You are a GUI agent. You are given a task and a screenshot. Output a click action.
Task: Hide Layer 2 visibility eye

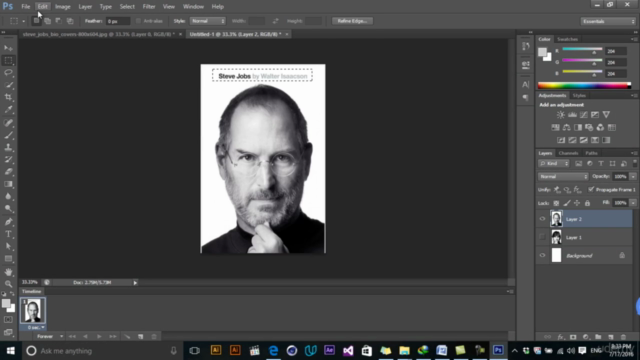[542, 219]
